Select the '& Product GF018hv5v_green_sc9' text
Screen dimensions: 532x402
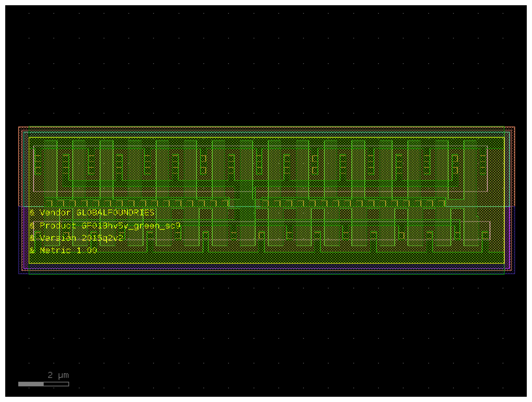coord(105,226)
